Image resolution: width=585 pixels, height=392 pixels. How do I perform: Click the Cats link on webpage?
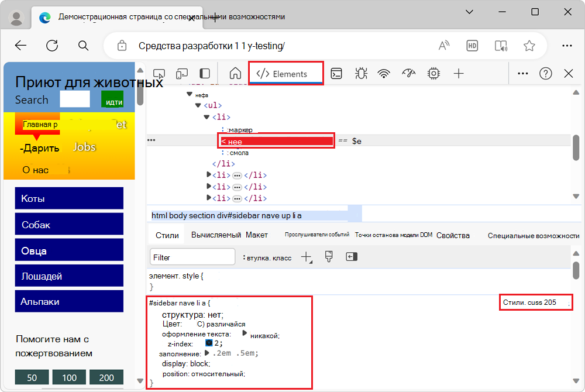tap(69, 198)
